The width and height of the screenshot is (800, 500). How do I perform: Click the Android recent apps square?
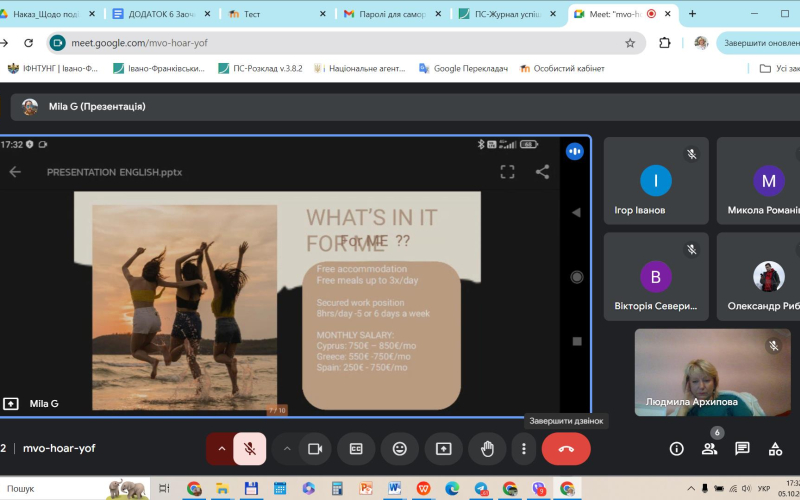click(x=577, y=341)
